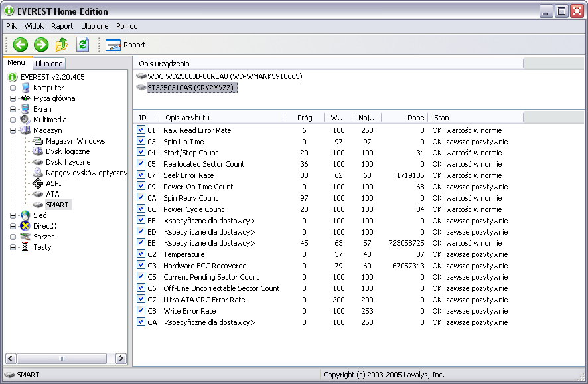Sort by Opis atrybutu column header
This screenshot has height=384, width=588.
(x=221, y=118)
